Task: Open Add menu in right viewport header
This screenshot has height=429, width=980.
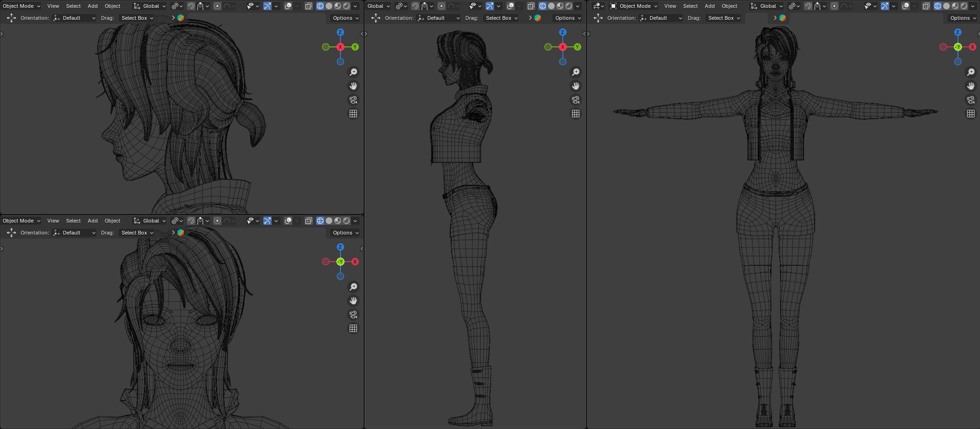Action: coord(709,6)
